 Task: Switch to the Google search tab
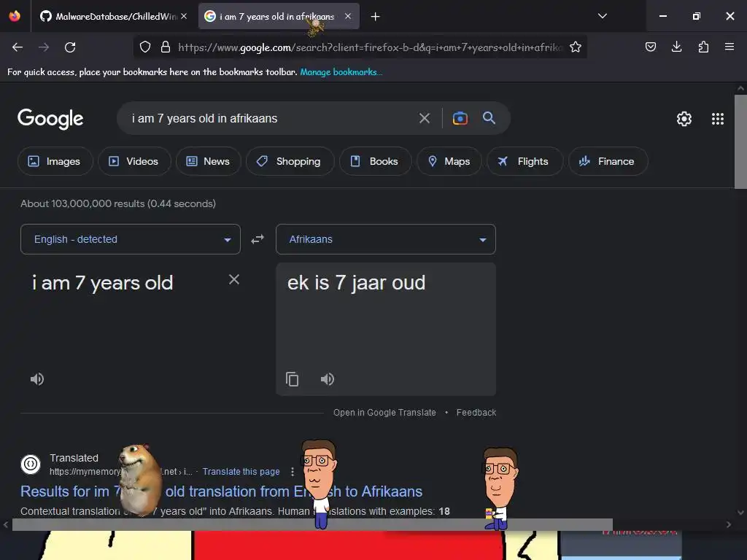[x=279, y=16]
